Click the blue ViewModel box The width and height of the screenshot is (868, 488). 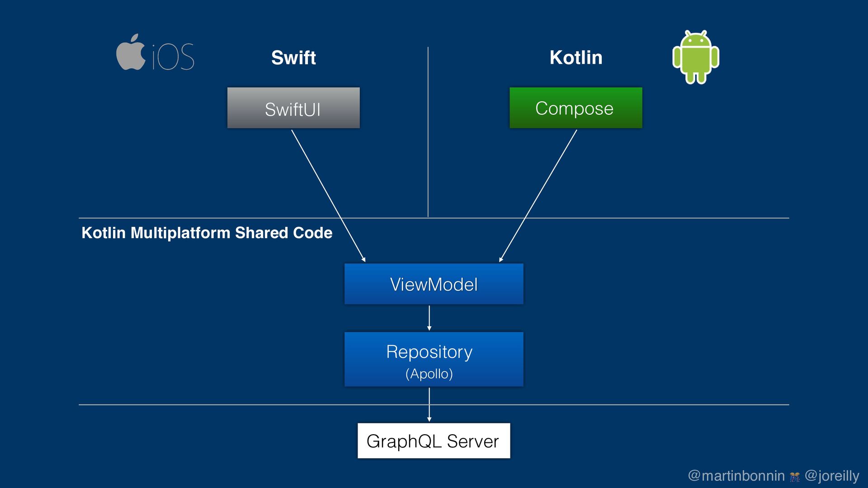[x=434, y=284]
